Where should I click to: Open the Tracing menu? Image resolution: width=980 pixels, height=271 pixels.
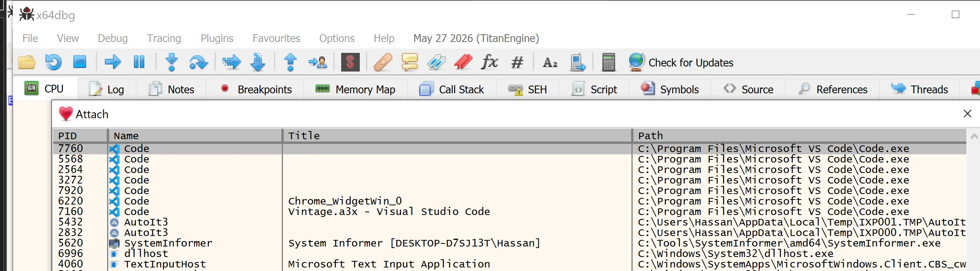point(164,38)
